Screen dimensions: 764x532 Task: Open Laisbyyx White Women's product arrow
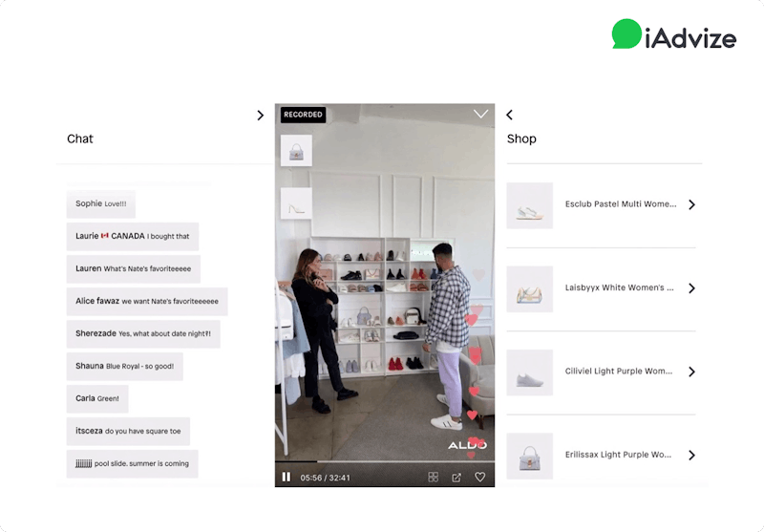(691, 288)
